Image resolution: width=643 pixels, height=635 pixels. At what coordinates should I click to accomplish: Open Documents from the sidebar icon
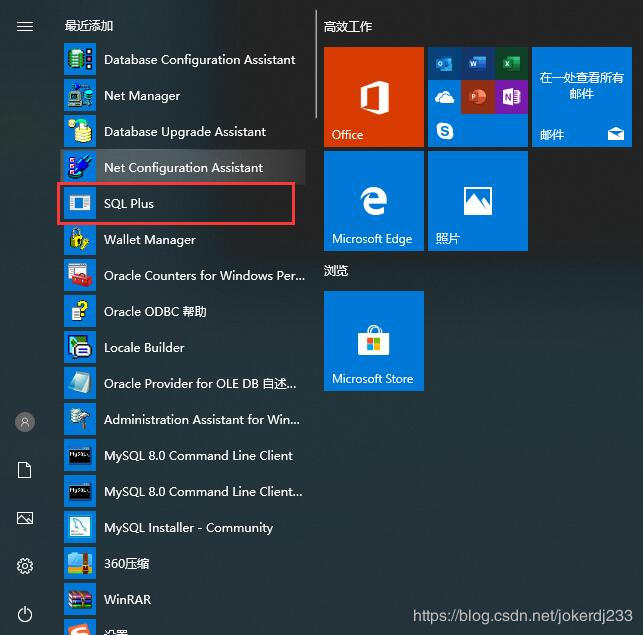[x=25, y=470]
